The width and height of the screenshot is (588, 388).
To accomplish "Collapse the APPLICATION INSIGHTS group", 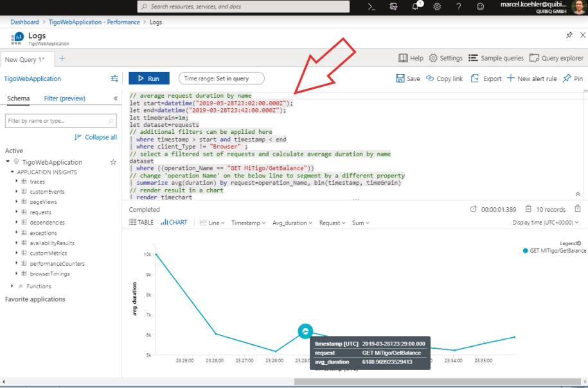I will click(12, 172).
